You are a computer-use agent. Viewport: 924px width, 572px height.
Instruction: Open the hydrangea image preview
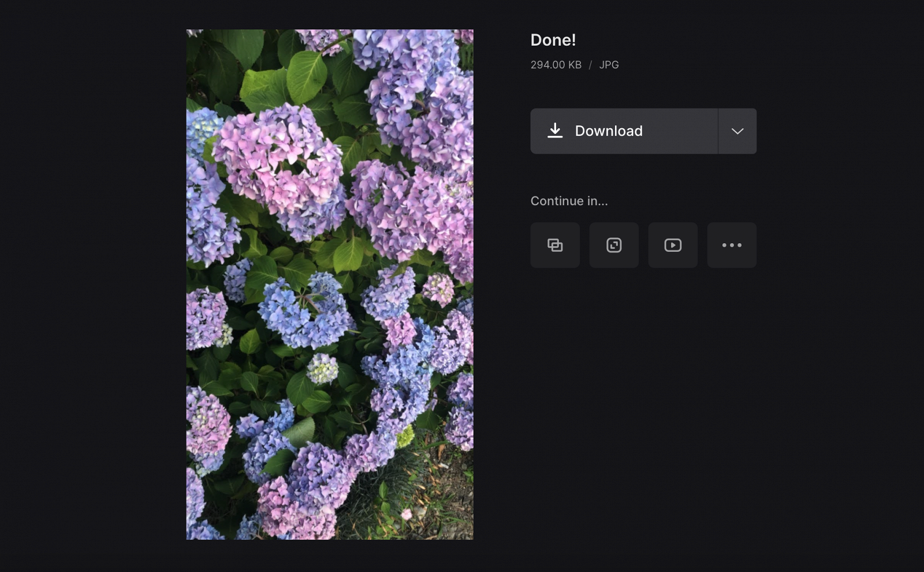[x=329, y=283]
